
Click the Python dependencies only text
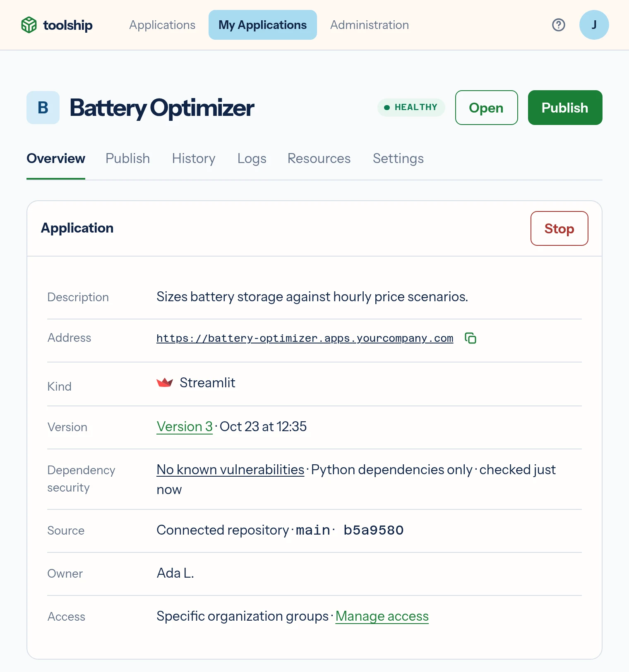click(392, 470)
